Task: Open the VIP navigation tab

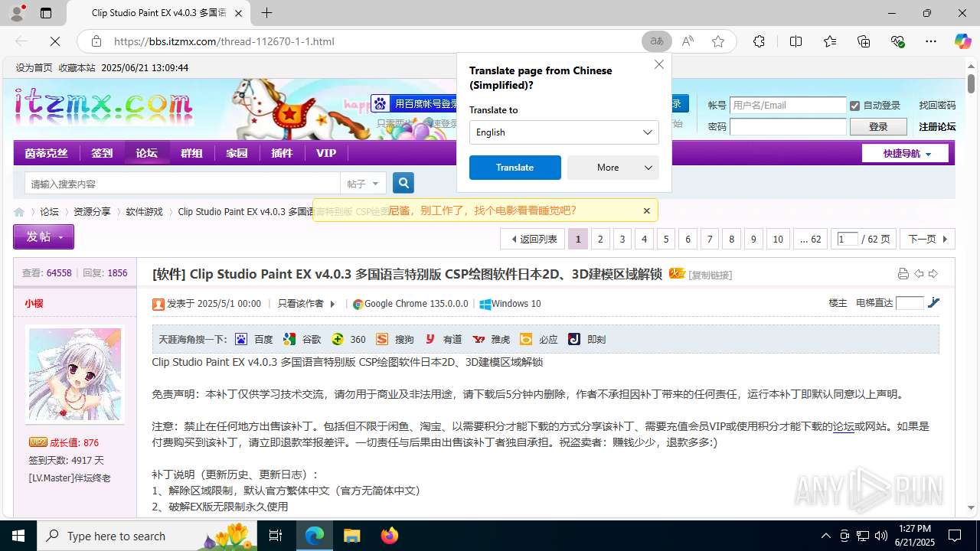Action: tap(326, 153)
